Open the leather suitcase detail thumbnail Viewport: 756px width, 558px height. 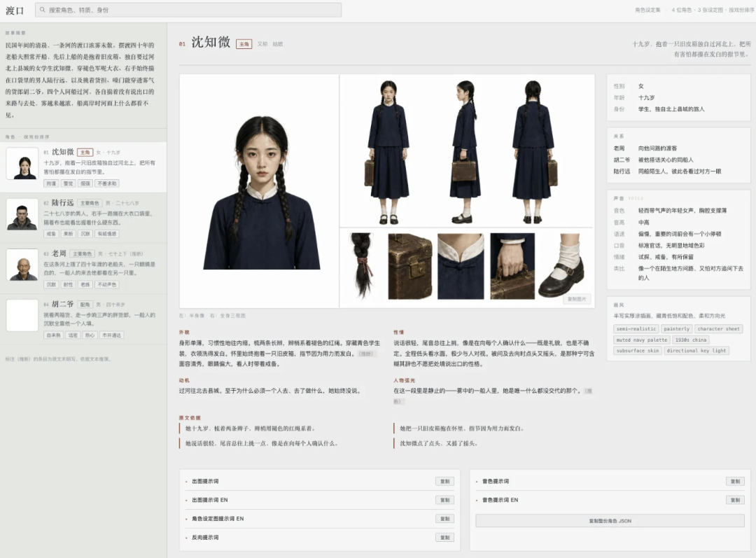(409, 266)
